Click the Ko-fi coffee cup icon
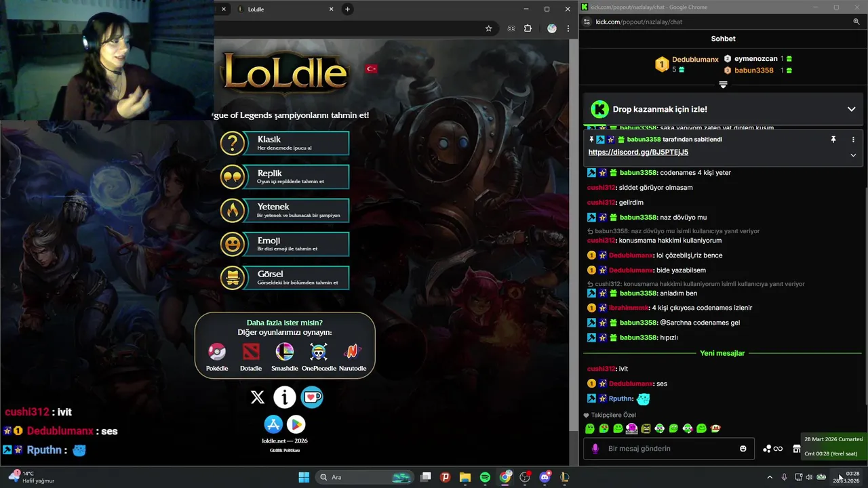 312,397
